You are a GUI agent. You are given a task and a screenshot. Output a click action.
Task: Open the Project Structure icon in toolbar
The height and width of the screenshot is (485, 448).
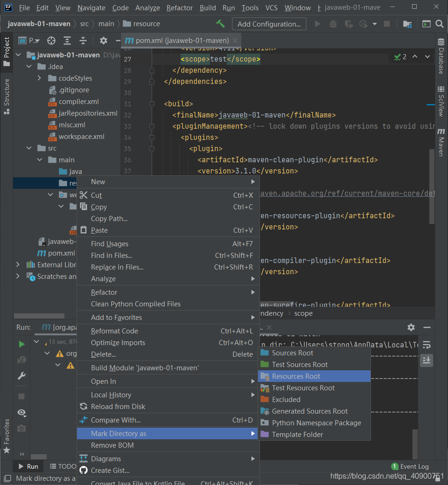tap(407, 24)
